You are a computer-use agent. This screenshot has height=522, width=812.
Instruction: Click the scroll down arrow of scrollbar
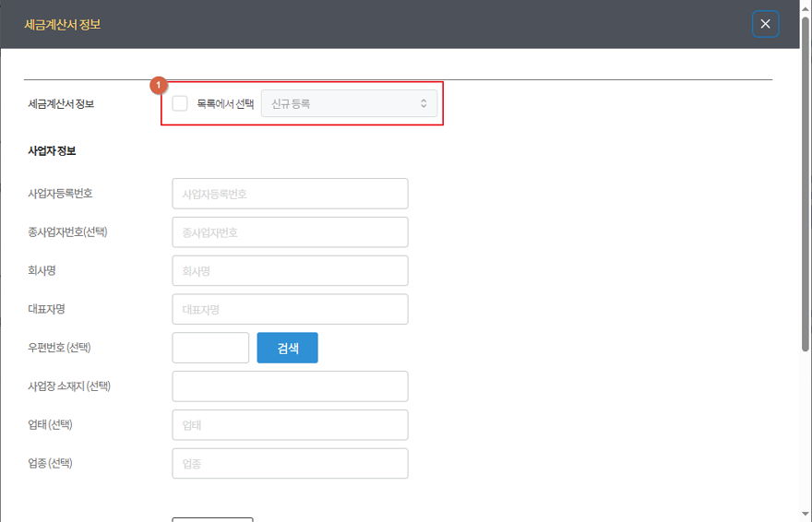click(x=806, y=514)
